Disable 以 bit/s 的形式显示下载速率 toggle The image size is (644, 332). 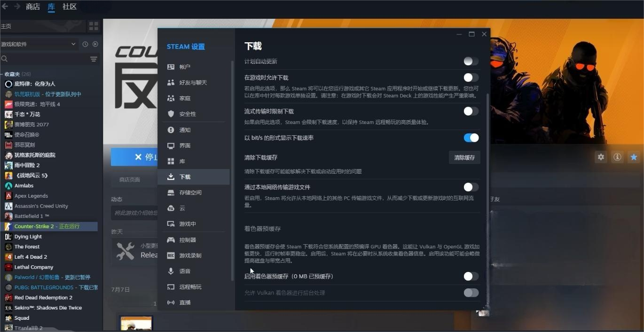471,138
